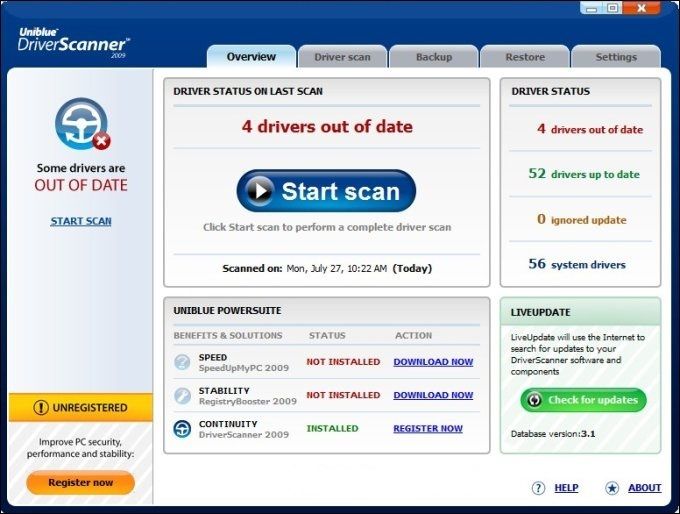Click the UNREGISTERED yellow banner

(x=81, y=408)
